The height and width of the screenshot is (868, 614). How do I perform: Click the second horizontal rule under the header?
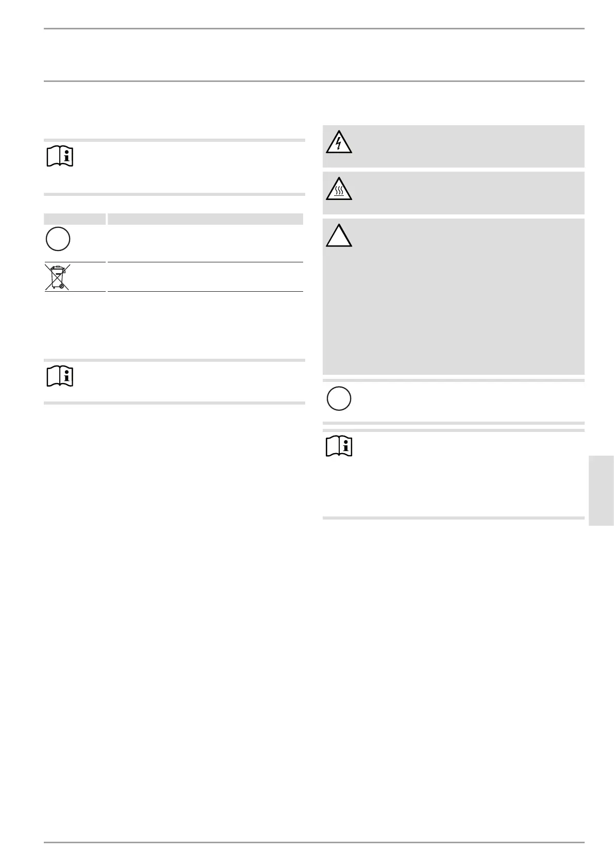(x=314, y=81)
